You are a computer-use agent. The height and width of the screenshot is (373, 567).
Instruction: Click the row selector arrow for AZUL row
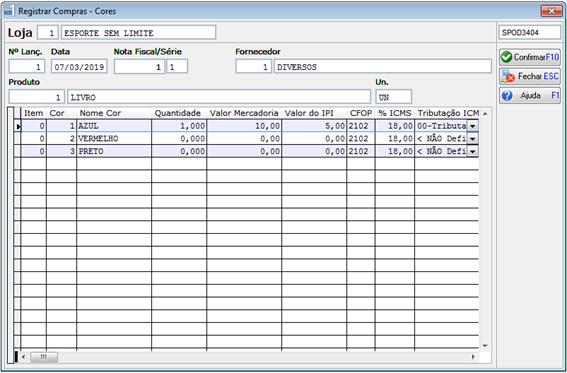(x=18, y=126)
